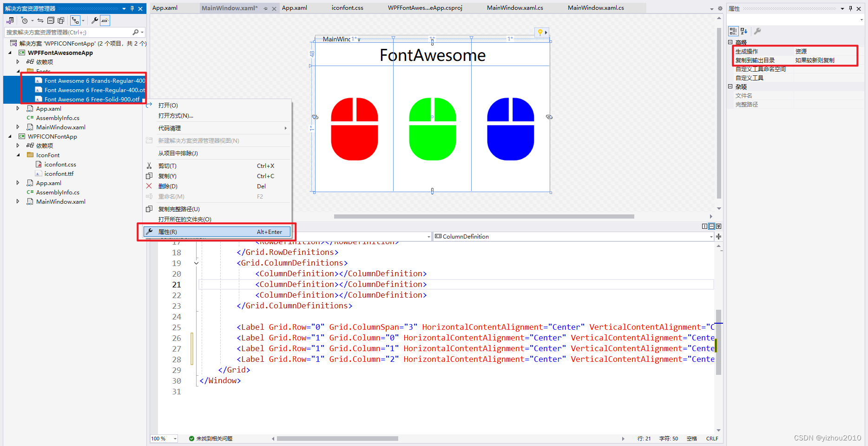Image resolution: width=868 pixels, height=446 pixels.
Task: Expand the 依赖项 node under WPFFontAwesomeApp
Action: 17,61
